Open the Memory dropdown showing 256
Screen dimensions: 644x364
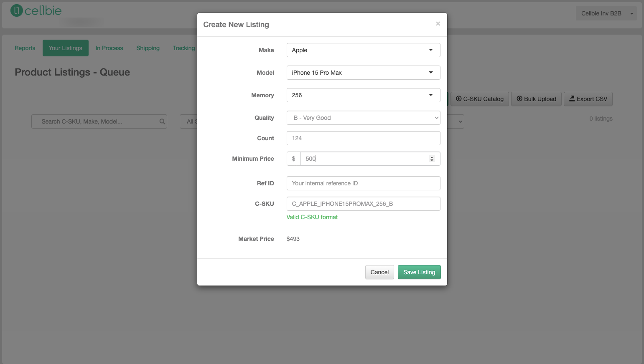pyautogui.click(x=363, y=95)
